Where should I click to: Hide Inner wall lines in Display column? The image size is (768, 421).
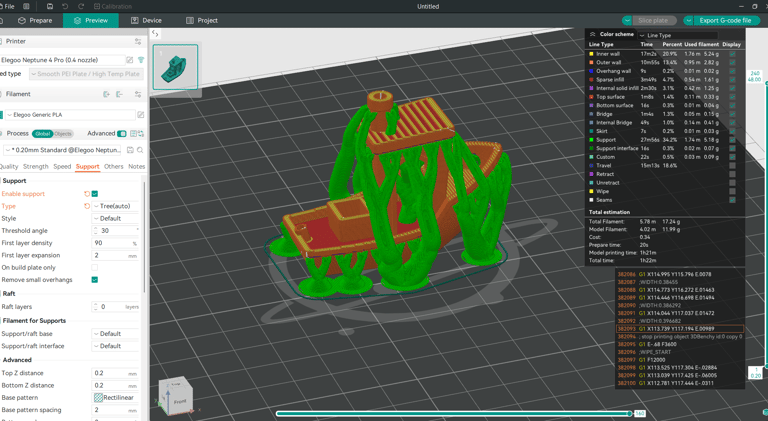(x=732, y=54)
